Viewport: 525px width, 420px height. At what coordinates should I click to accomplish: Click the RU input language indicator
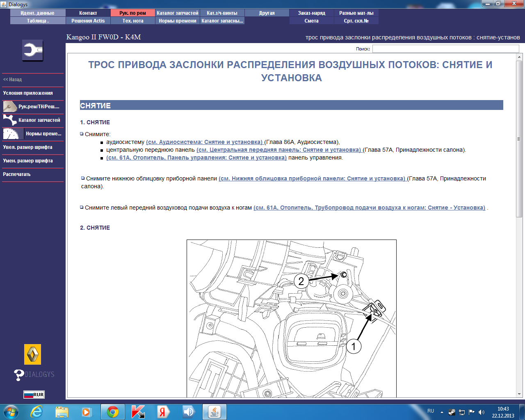tap(431, 411)
